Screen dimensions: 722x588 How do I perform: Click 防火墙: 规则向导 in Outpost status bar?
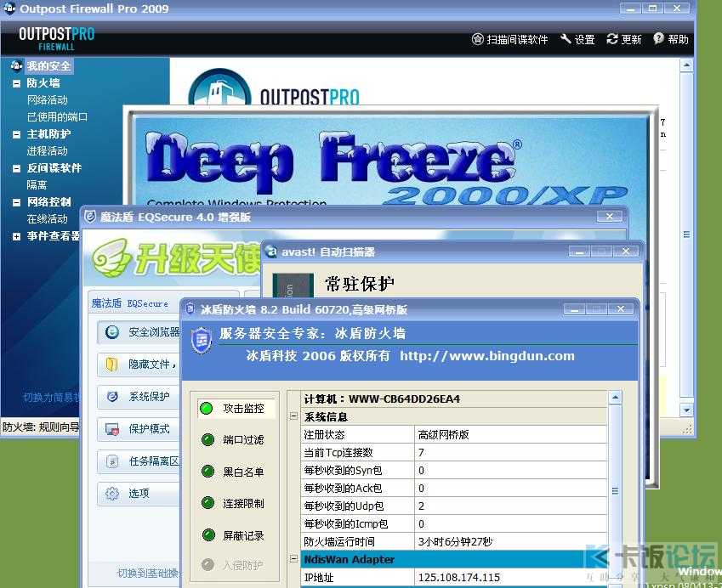[x=41, y=427]
